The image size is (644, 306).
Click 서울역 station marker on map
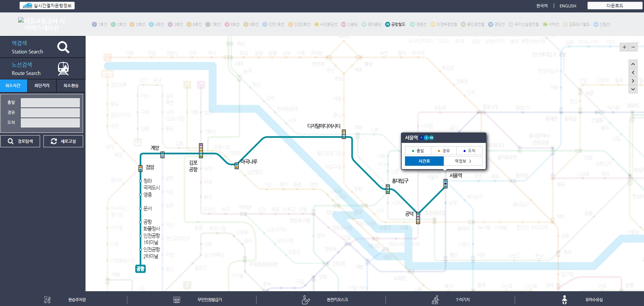(x=445, y=183)
